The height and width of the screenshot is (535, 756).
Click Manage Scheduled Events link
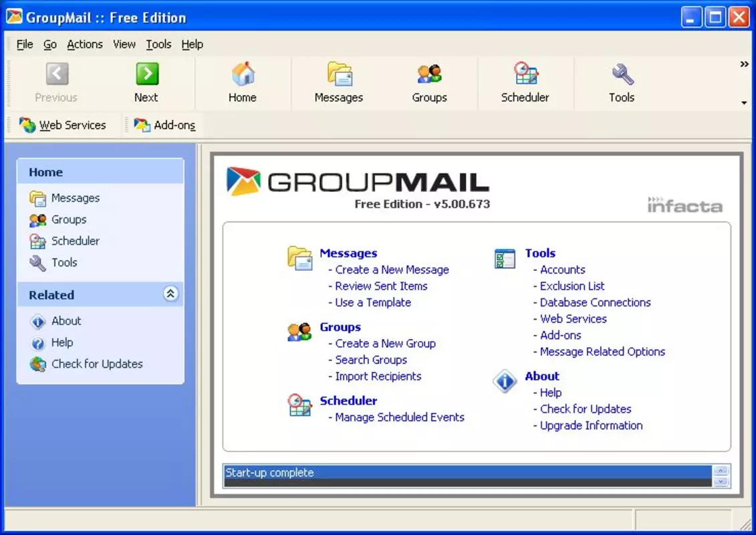coord(400,417)
